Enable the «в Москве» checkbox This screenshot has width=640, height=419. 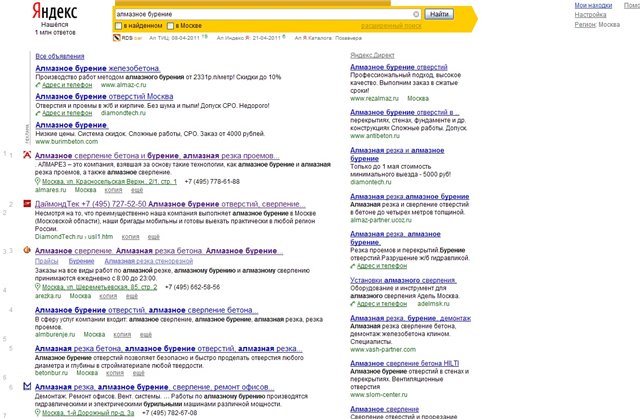coord(171,26)
